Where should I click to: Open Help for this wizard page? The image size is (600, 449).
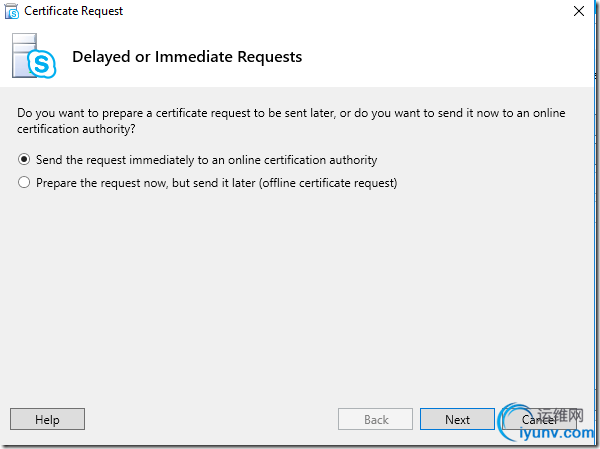tap(47, 420)
